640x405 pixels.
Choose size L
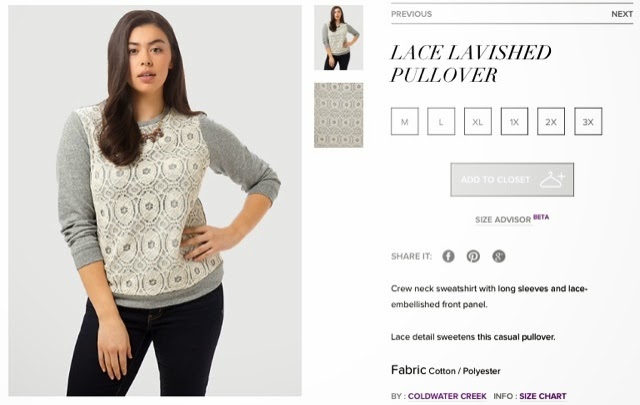point(441,121)
